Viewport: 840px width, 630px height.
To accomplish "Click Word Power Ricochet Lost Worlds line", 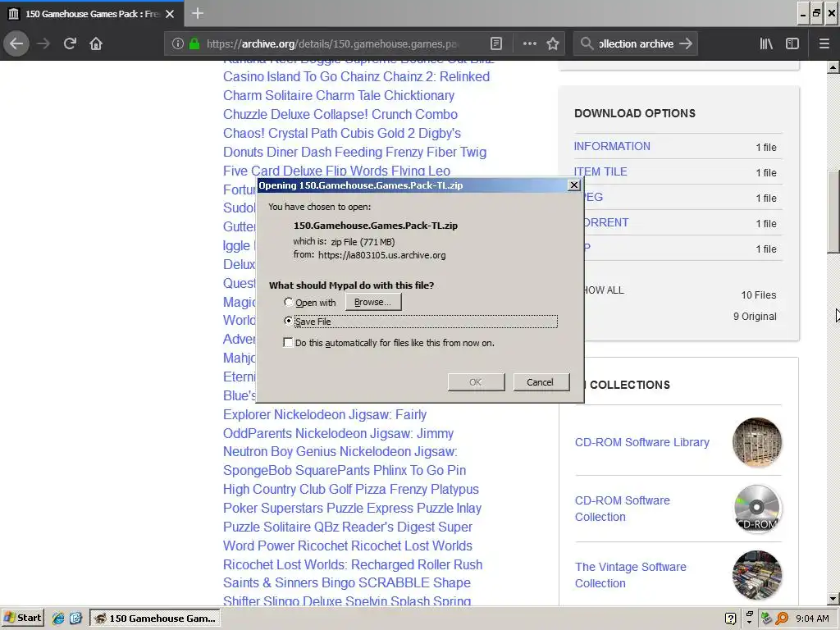I will coord(348,546).
